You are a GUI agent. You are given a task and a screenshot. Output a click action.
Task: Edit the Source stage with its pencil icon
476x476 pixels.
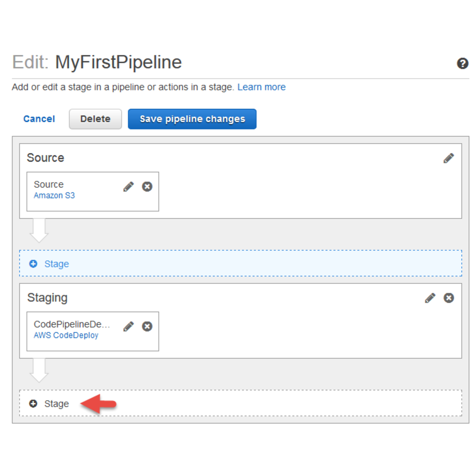448,158
